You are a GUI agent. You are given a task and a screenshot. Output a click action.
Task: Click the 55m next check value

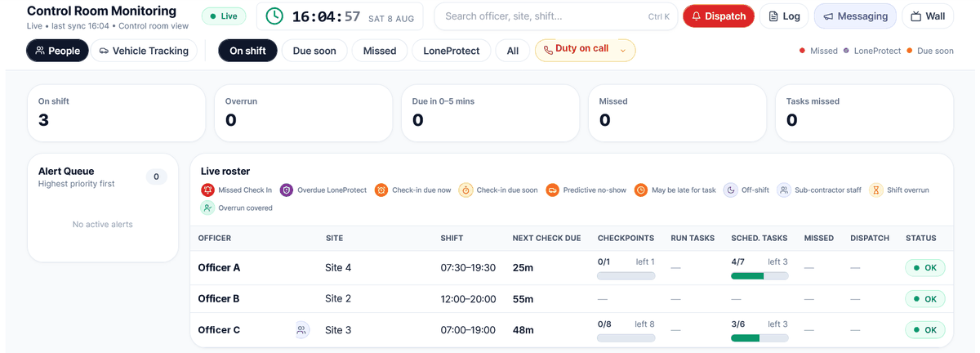coord(523,299)
